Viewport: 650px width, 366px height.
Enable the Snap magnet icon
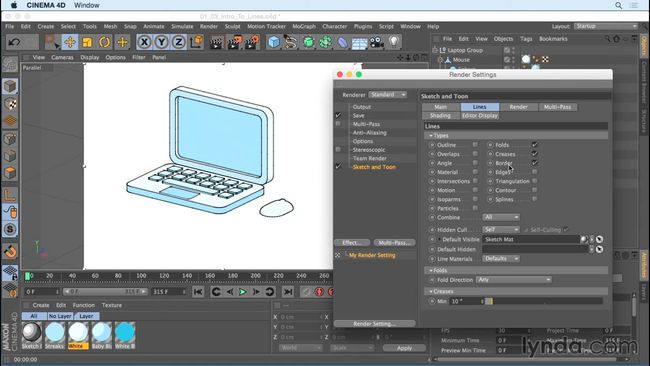10,251
